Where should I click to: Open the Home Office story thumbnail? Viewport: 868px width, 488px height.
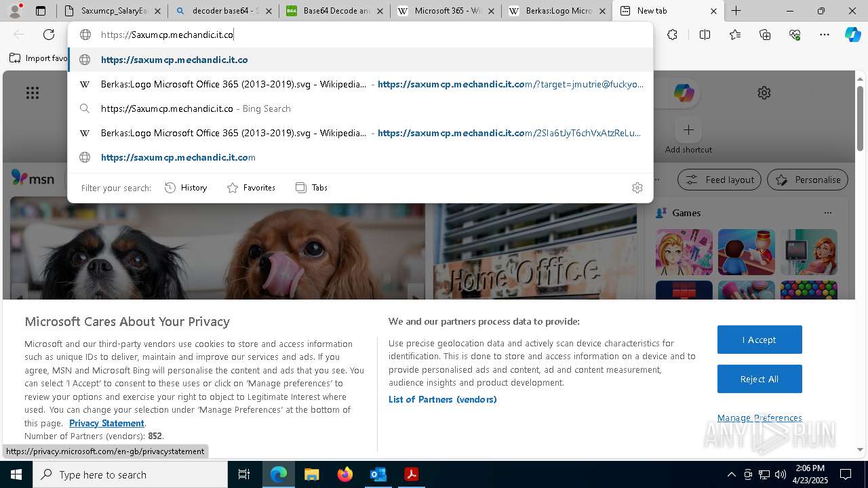[535, 251]
